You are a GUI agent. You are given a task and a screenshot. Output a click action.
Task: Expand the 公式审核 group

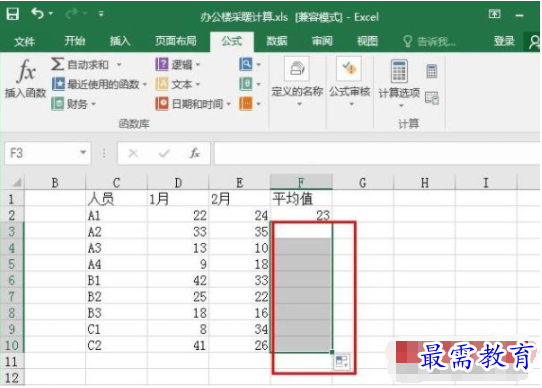coord(350,82)
